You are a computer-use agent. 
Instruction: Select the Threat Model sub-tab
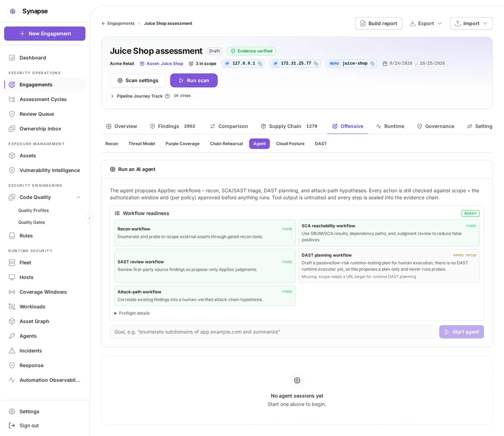(142, 144)
